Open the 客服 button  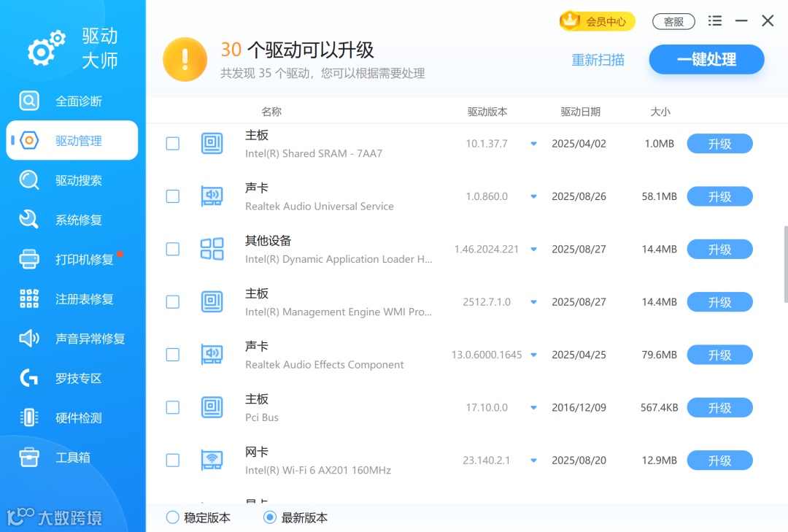(x=673, y=22)
